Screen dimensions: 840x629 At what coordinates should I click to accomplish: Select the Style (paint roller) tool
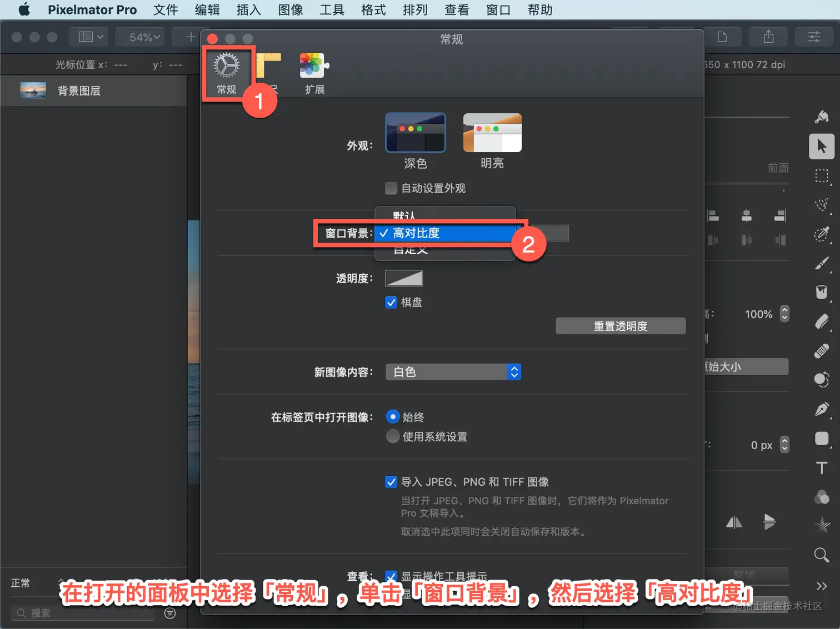click(x=822, y=117)
